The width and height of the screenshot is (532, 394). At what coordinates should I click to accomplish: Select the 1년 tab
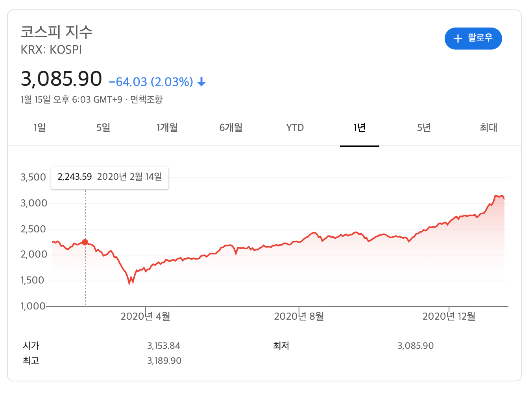pyautogui.click(x=360, y=127)
